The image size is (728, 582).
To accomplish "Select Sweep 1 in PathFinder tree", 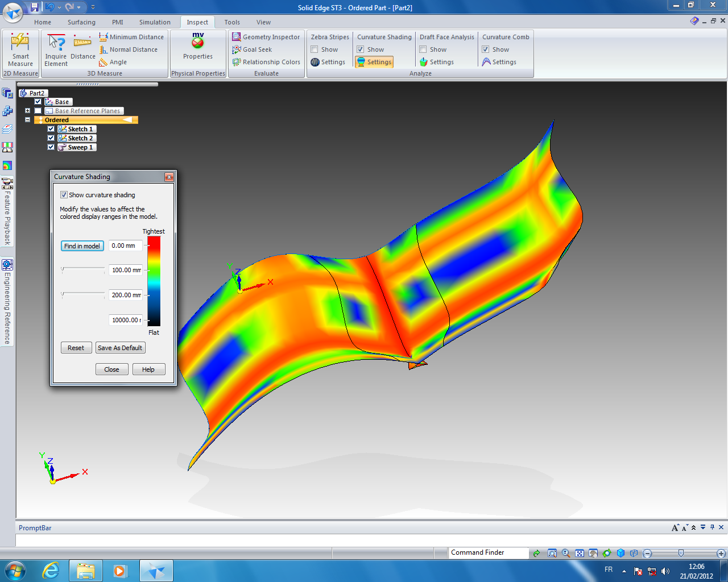I will [x=77, y=147].
